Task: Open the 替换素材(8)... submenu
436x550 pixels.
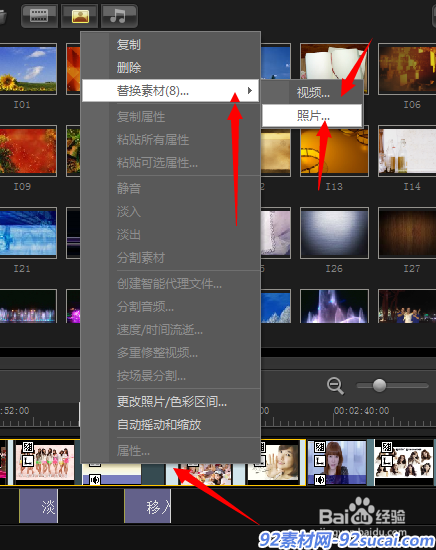Action: point(170,91)
